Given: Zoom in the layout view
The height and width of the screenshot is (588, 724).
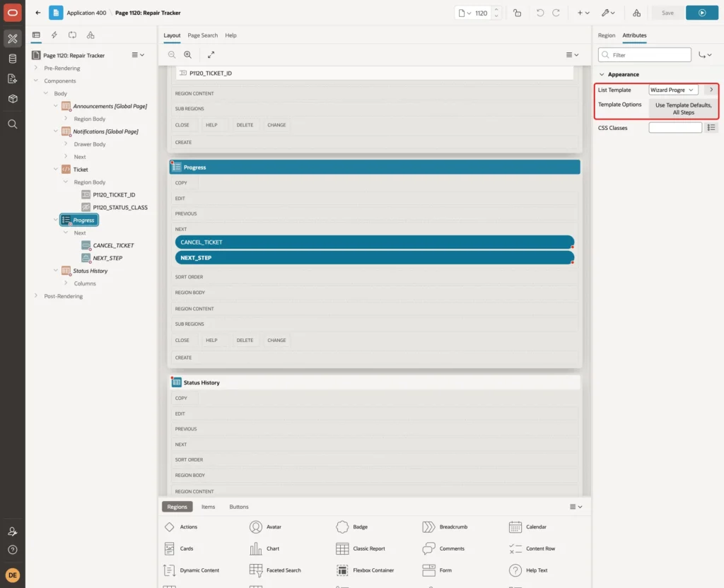Looking at the screenshot, I should click(188, 54).
